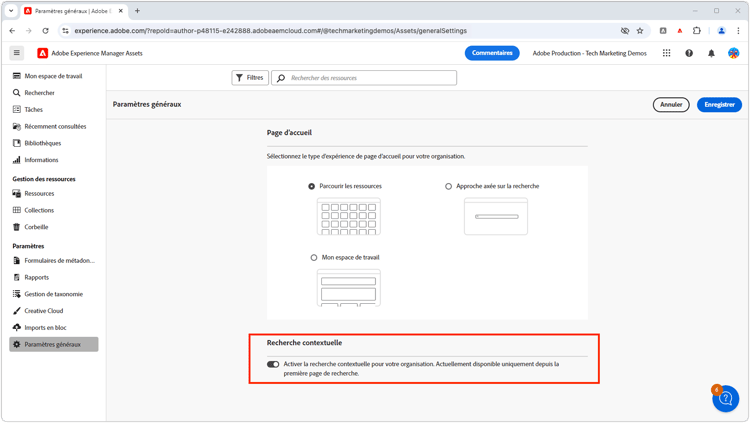Click the Tâches label in sidebar
This screenshot has height=423, width=750.
(33, 110)
